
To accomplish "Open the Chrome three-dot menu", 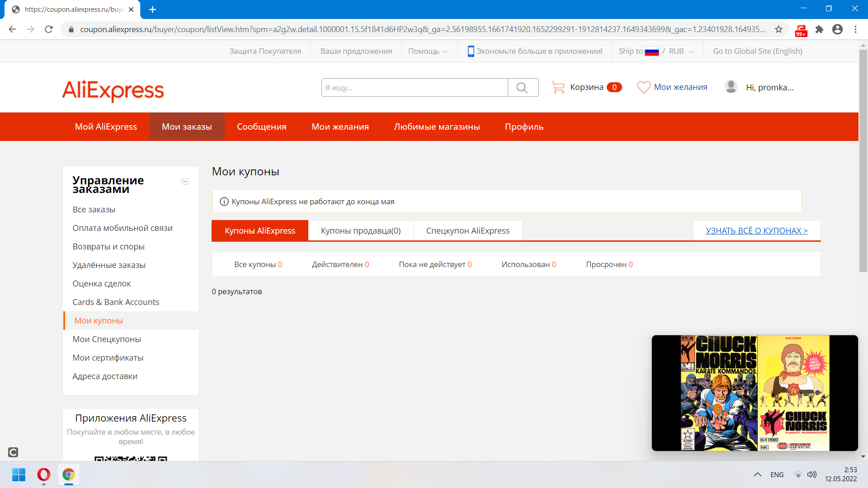I will [855, 29].
